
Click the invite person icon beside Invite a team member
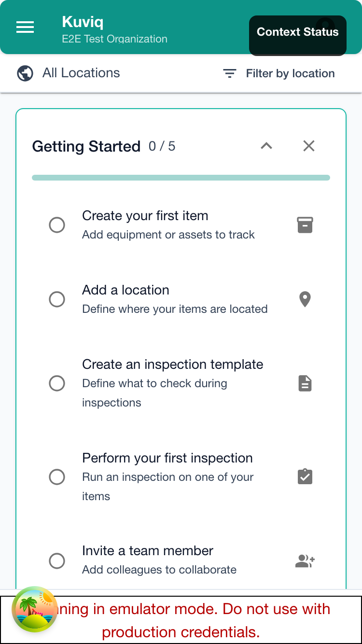305,560
